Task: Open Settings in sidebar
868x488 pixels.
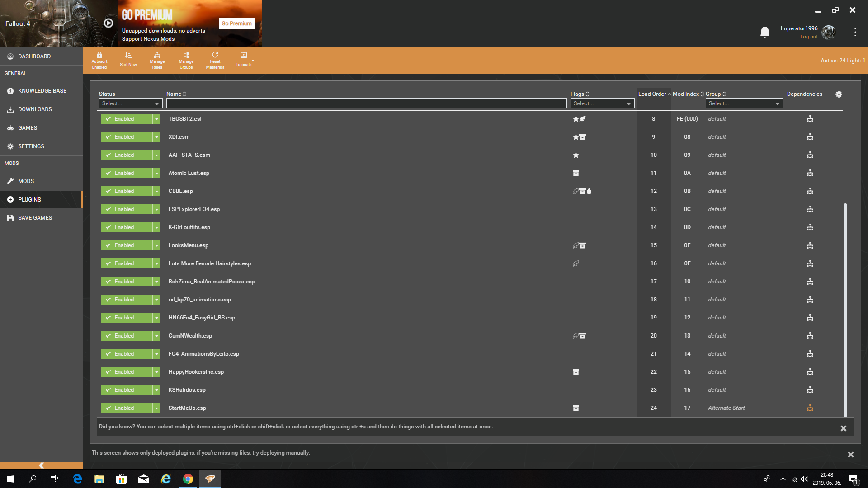Action: pos(41,146)
